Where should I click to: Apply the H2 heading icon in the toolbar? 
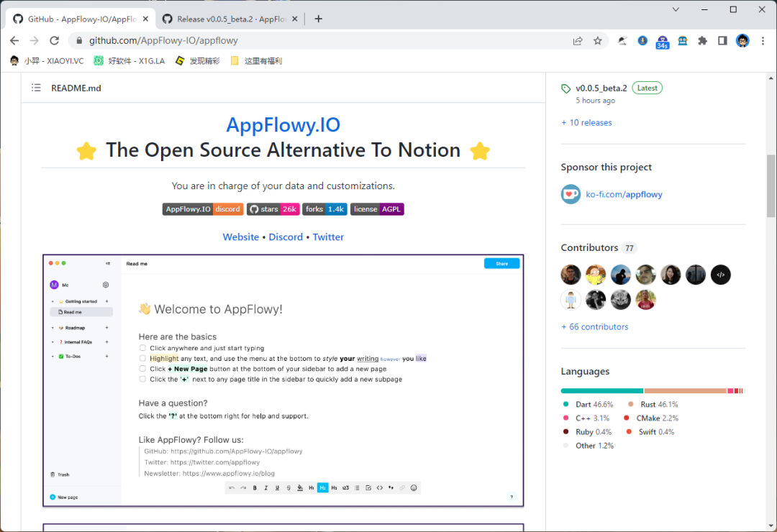(x=322, y=487)
